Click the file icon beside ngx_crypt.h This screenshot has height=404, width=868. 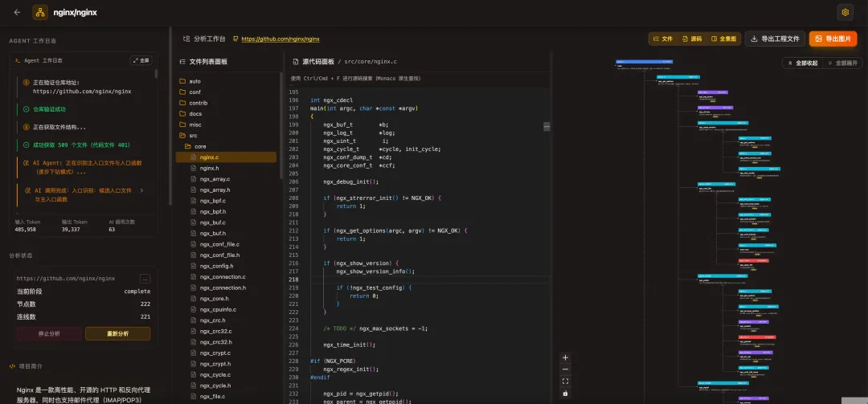click(x=193, y=364)
